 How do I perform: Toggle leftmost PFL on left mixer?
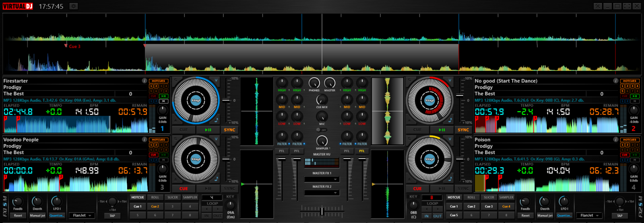pyautogui.click(x=281, y=151)
